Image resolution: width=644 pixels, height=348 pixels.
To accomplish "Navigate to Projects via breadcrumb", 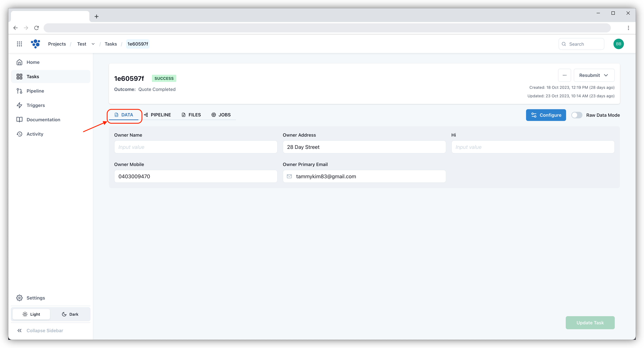I will coord(57,44).
